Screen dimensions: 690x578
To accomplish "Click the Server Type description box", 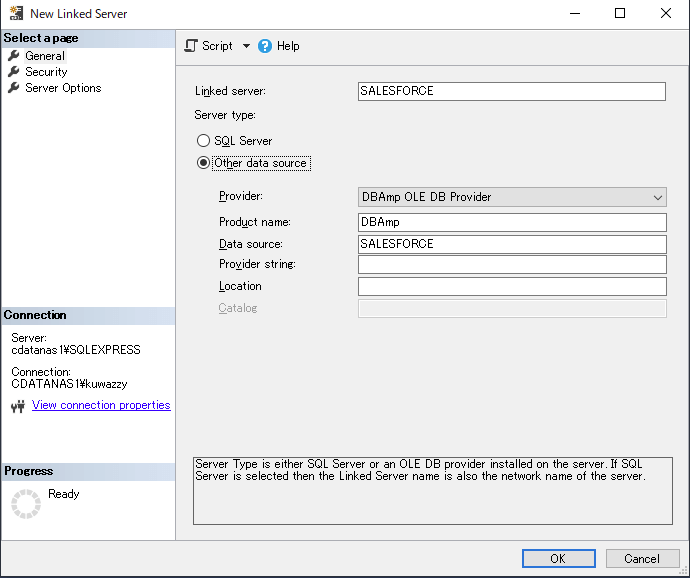I will click(433, 491).
